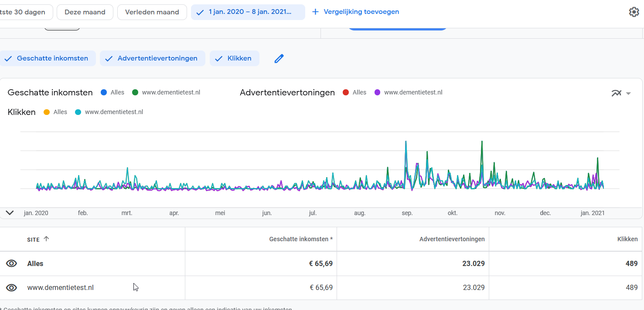
Task: Click the pencil edit metrics icon
Action: 279,58
